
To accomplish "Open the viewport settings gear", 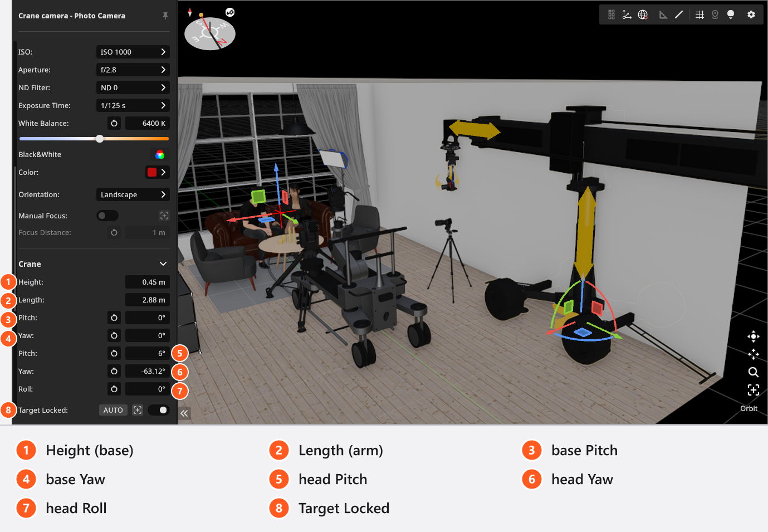I will click(x=751, y=14).
